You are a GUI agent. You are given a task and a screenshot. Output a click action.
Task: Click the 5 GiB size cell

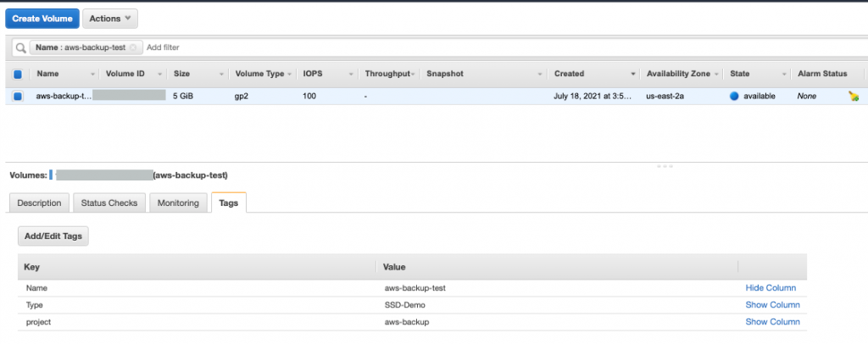[x=183, y=97]
